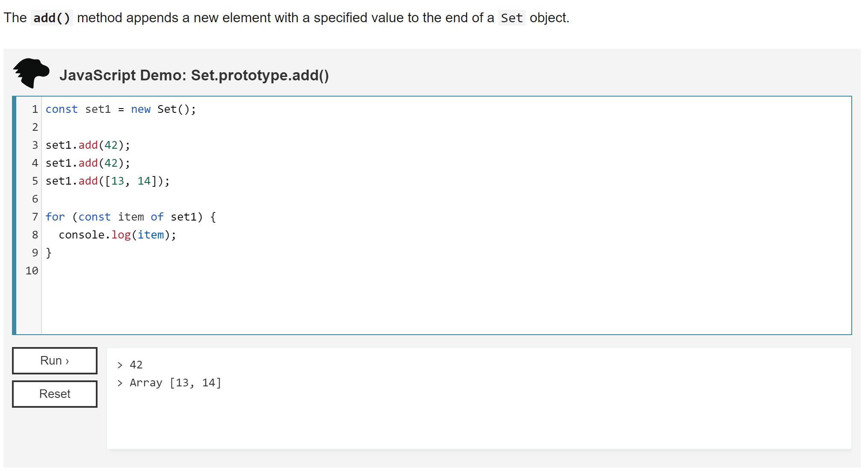Place cursor in 'const set1 = new Set();' line
Screen dimensions: 868x471
click(121, 109)
